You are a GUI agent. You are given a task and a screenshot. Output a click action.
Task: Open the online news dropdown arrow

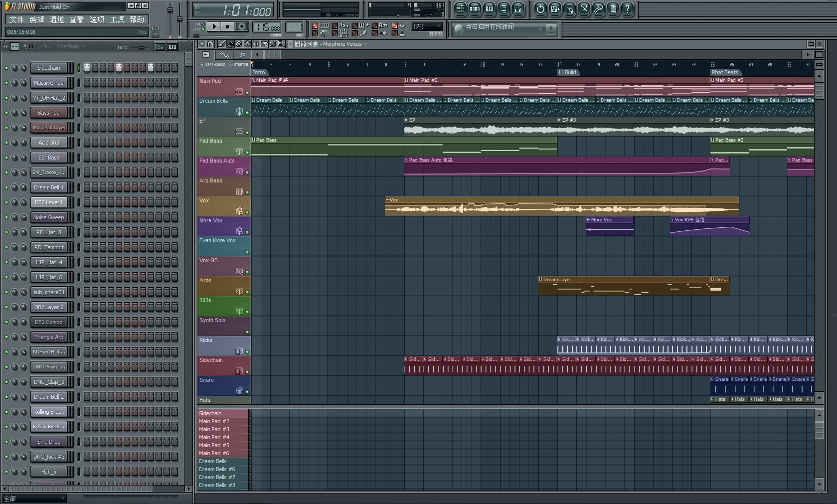click(540, 29)
